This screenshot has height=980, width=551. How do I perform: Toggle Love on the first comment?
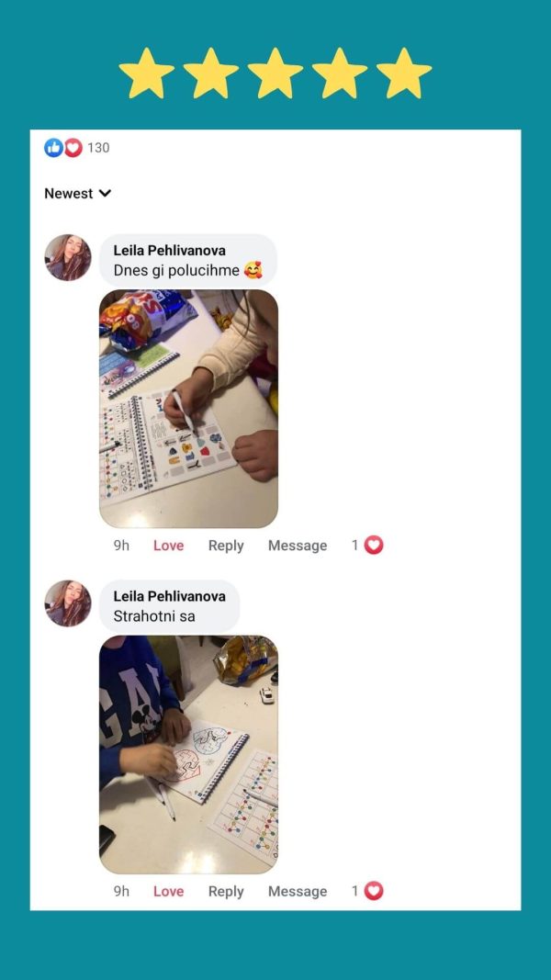pos(169,546)
